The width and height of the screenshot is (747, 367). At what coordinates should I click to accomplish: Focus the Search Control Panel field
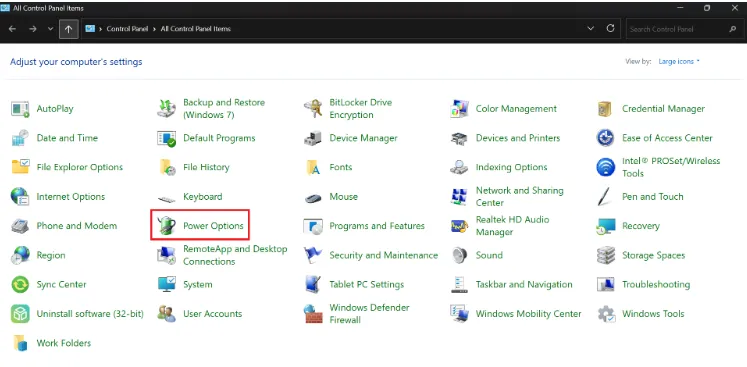click(684, 29)
